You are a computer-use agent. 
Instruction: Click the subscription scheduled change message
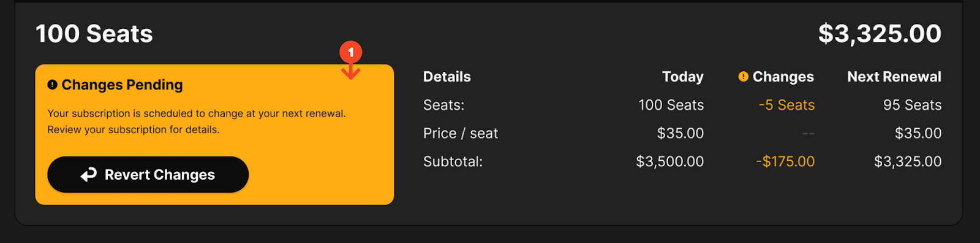197,121
